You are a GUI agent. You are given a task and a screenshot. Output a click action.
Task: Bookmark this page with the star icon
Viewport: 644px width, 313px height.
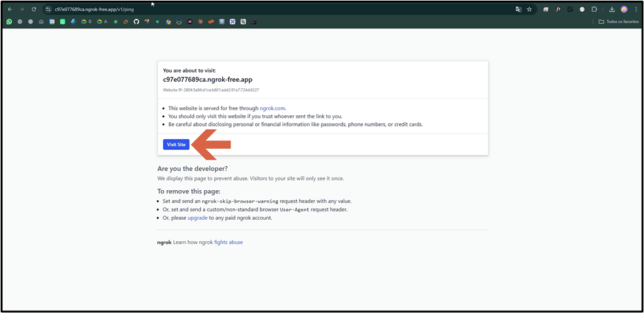[x=529, y=9]
